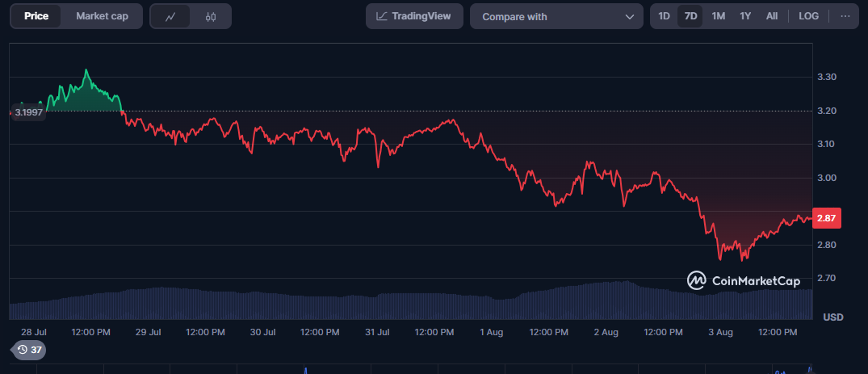Screen dimensions: 868x374
Task: Switch to the Price tab
Action: (36, 16)
